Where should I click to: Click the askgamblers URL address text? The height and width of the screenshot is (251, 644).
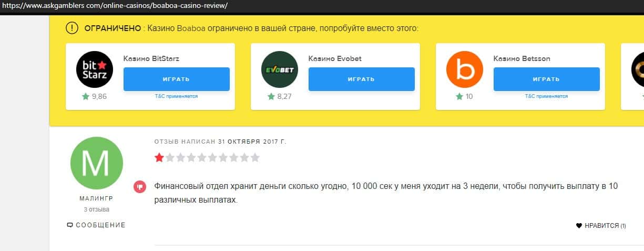115,6
